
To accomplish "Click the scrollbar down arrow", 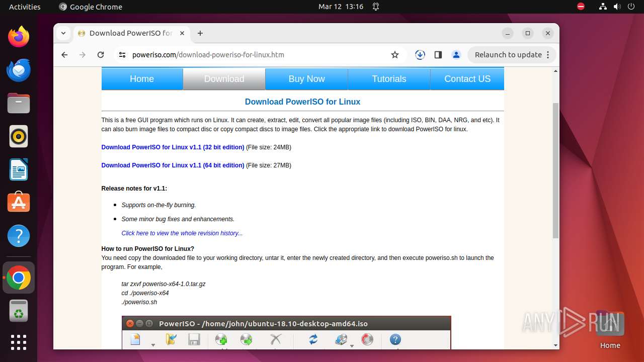I will (555, 345).
